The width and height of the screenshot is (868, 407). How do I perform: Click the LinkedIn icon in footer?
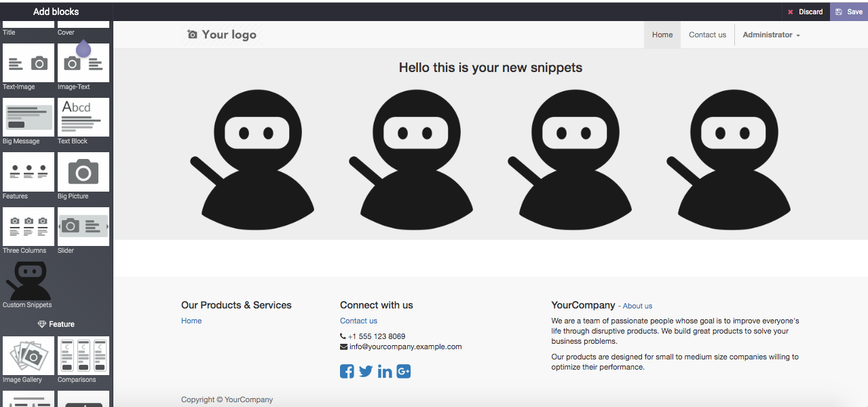tap(385, 372)
